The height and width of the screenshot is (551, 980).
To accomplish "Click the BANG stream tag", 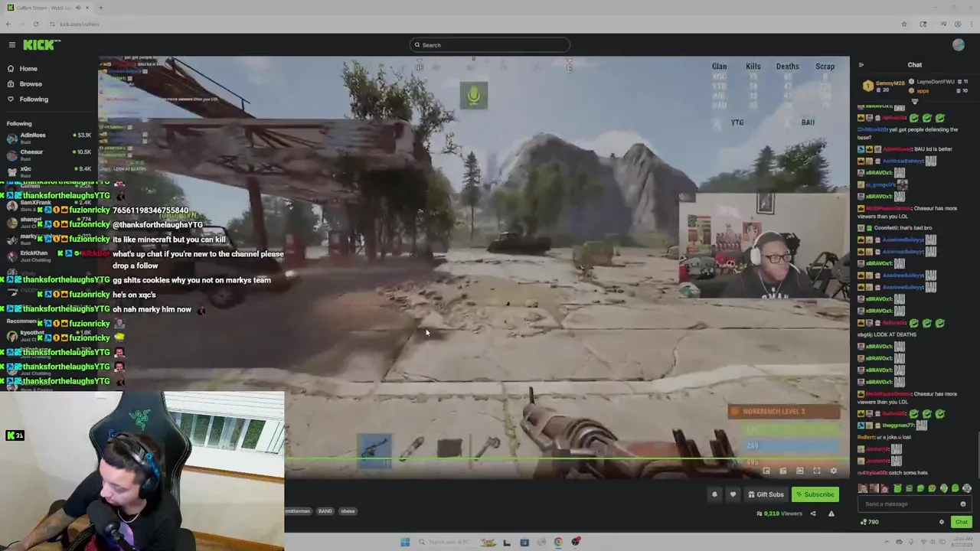I will 325,511.
